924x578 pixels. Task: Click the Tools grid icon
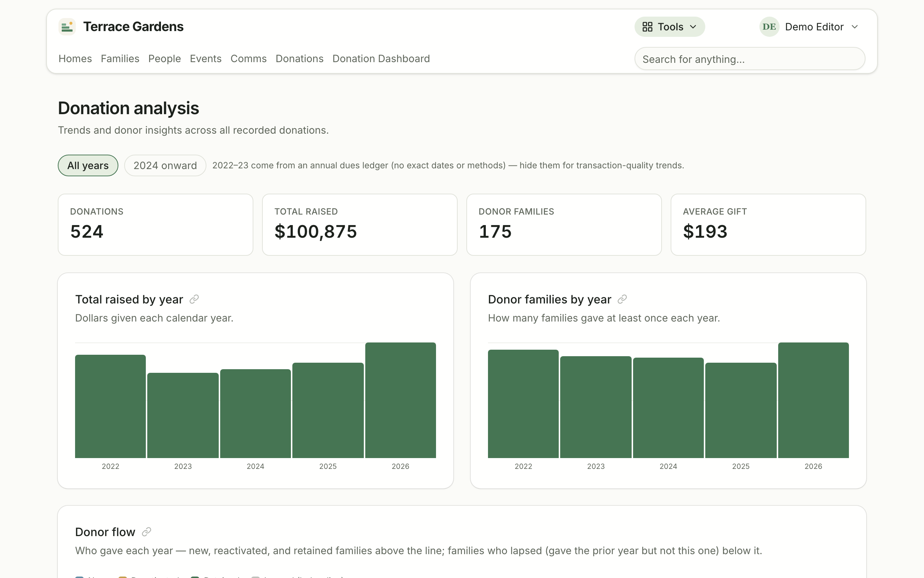pyautogui.click(x=647, y=27)
